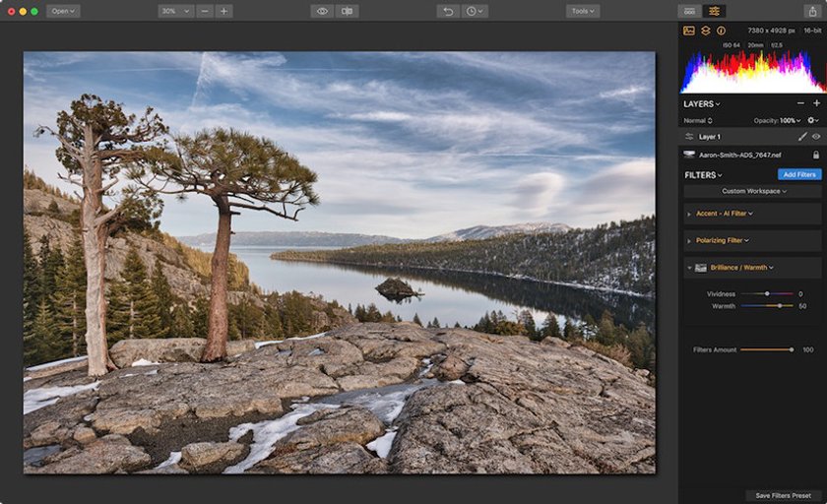Open the 30% zoom level dropdown

(x=175, y=11)
